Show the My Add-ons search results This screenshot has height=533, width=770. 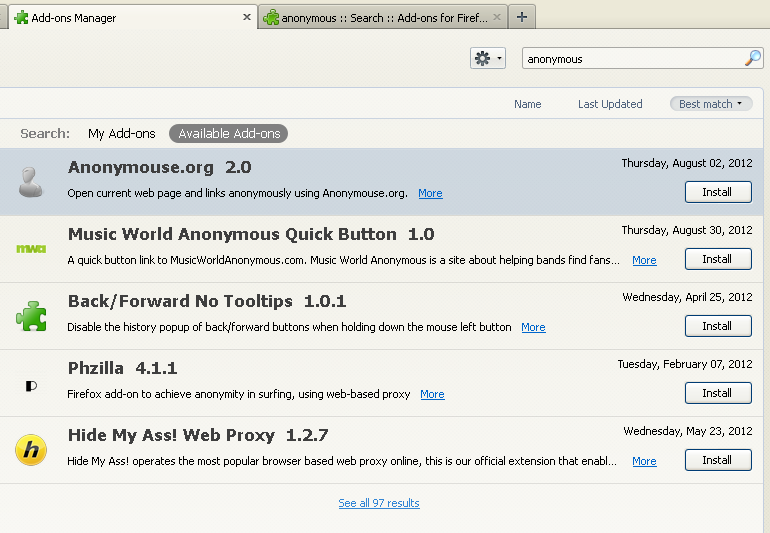point(122,133)
